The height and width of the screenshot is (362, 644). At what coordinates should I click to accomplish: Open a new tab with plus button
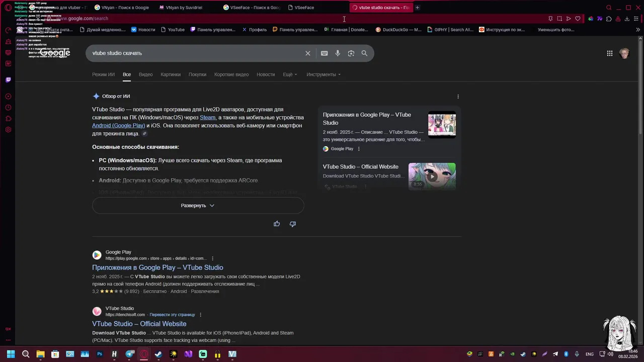pyautogui.click(x=417, y=8)
